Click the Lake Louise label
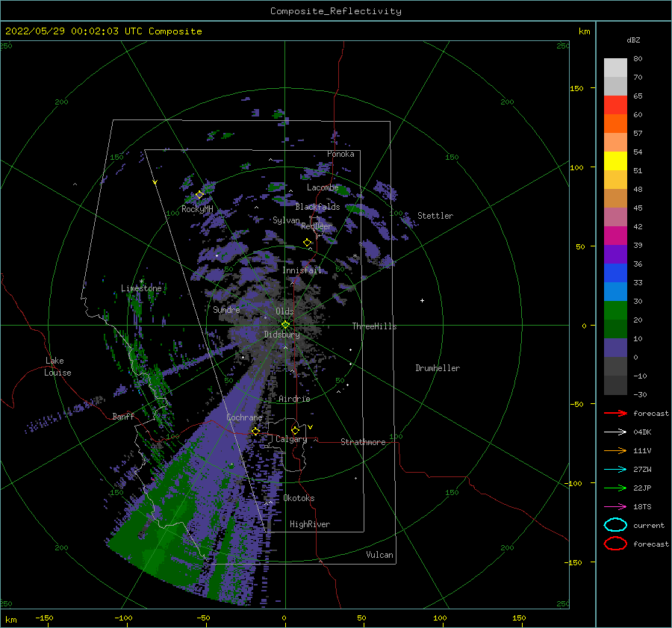The image size is (672, 628). point(57,367)
